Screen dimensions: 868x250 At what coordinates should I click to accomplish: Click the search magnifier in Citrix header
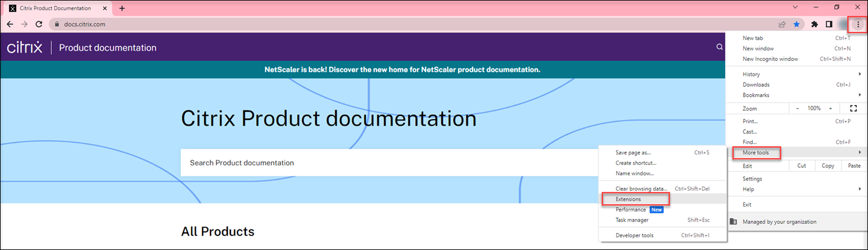point(719,46)
